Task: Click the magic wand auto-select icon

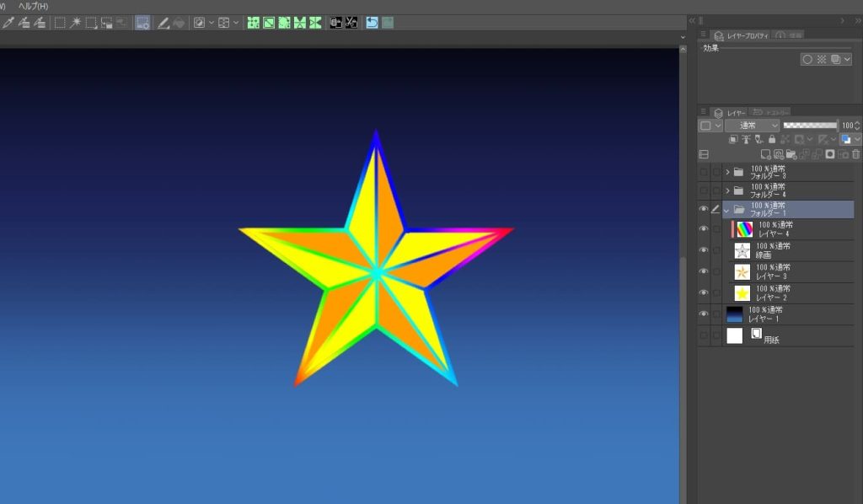Action: click(75, 23)
